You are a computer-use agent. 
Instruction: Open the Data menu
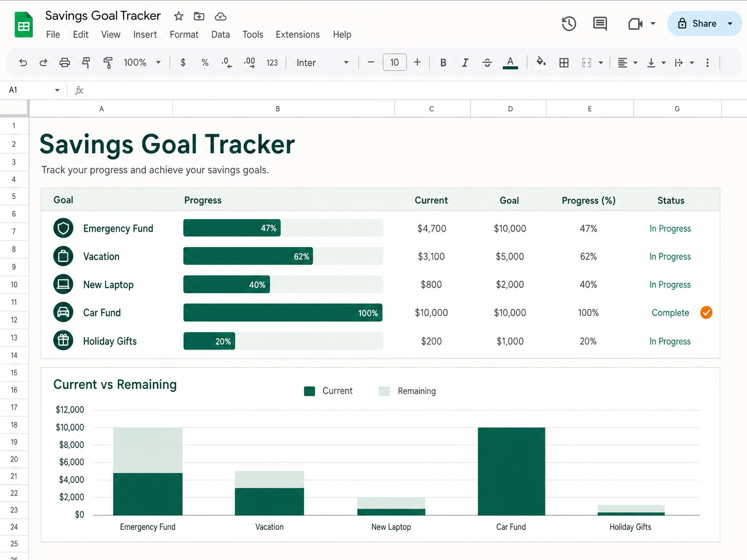[x=221, y=34]
